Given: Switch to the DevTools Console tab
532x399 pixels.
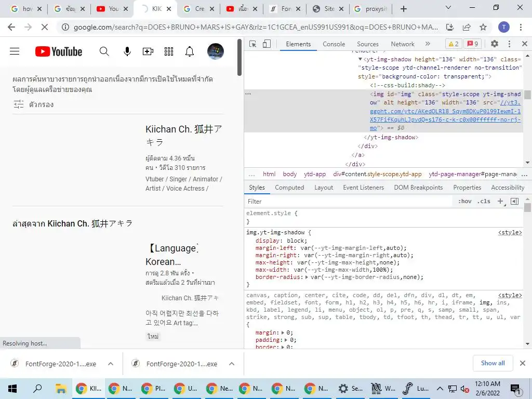Looking at the screenshot, I should tap(334, 44).
